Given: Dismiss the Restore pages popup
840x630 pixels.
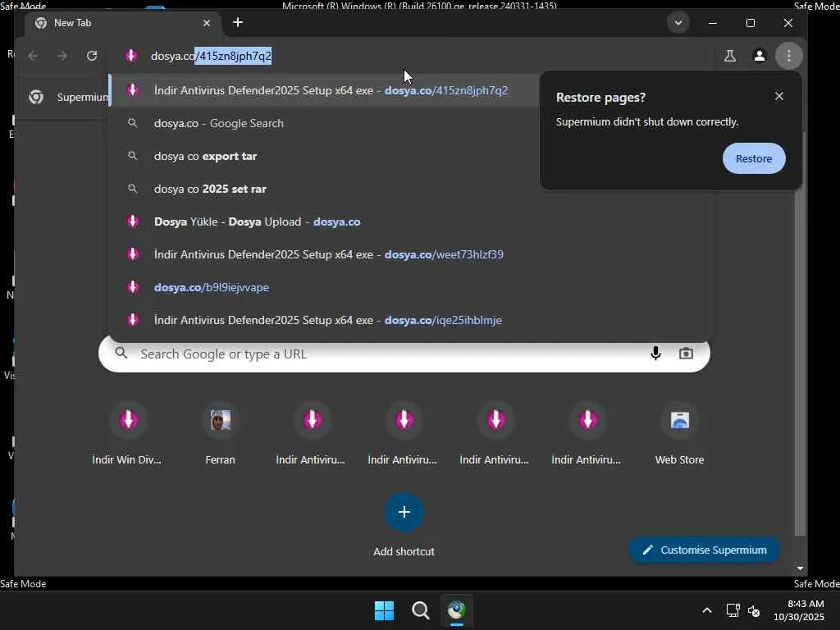Looking at the screenshot, I should pyautogui.click(x=779, y=97).
